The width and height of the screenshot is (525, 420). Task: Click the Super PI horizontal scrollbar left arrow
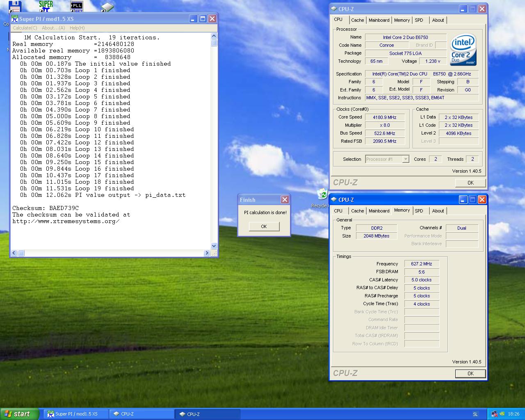coord(14,253)
